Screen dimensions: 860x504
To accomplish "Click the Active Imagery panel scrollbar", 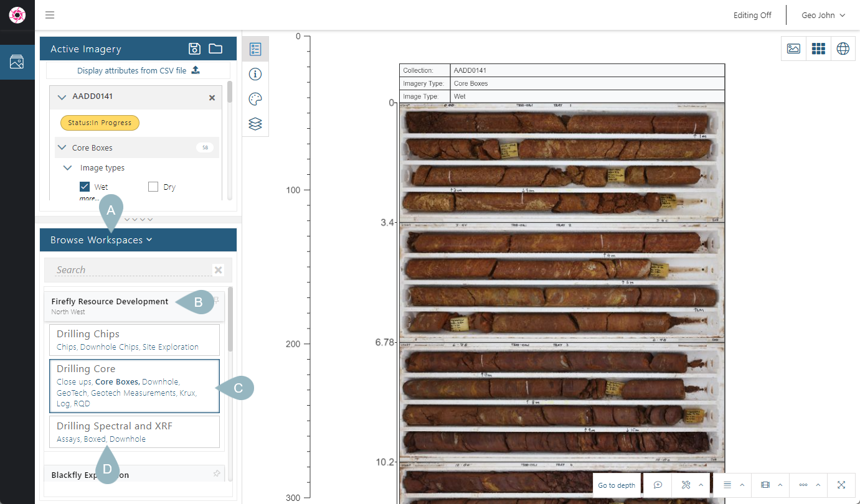I will (x=230, y=92).
